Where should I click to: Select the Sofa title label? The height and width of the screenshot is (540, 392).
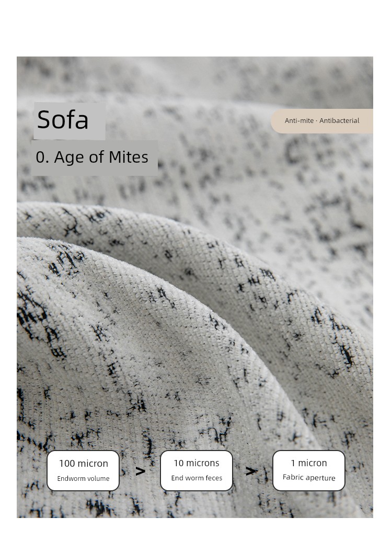point(63,120)
